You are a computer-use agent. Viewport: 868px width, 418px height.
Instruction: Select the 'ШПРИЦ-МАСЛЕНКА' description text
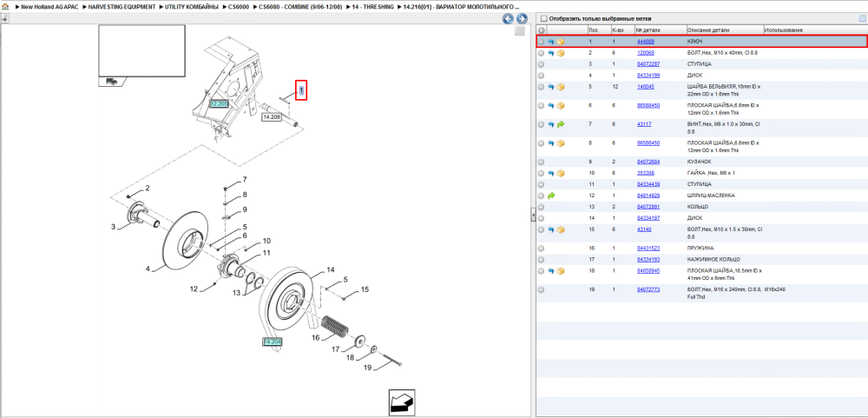[710, 196]
